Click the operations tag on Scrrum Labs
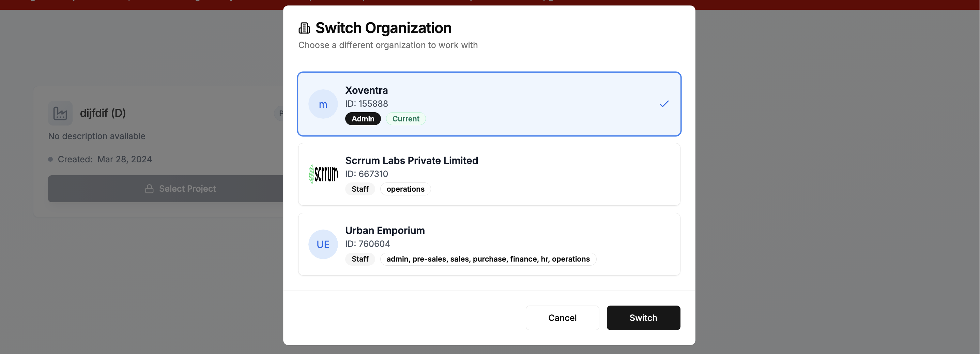980x354 pixels. point(405,189)
